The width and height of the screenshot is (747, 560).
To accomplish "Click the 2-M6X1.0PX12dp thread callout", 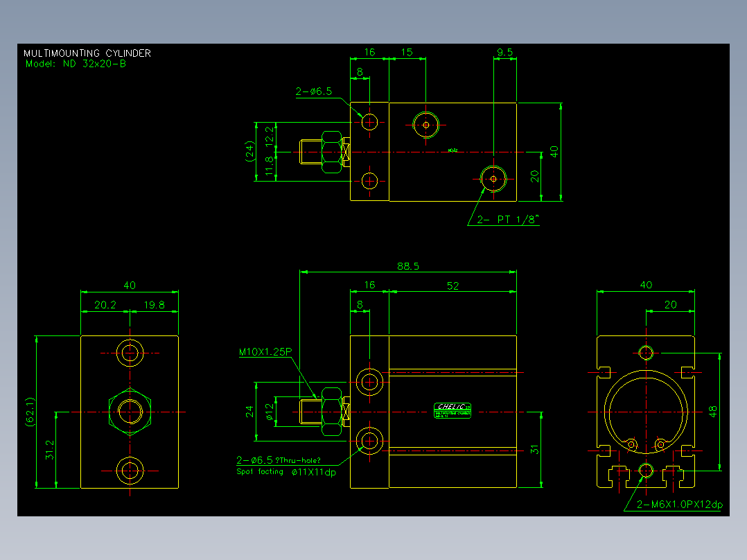I will coord(680,505).
